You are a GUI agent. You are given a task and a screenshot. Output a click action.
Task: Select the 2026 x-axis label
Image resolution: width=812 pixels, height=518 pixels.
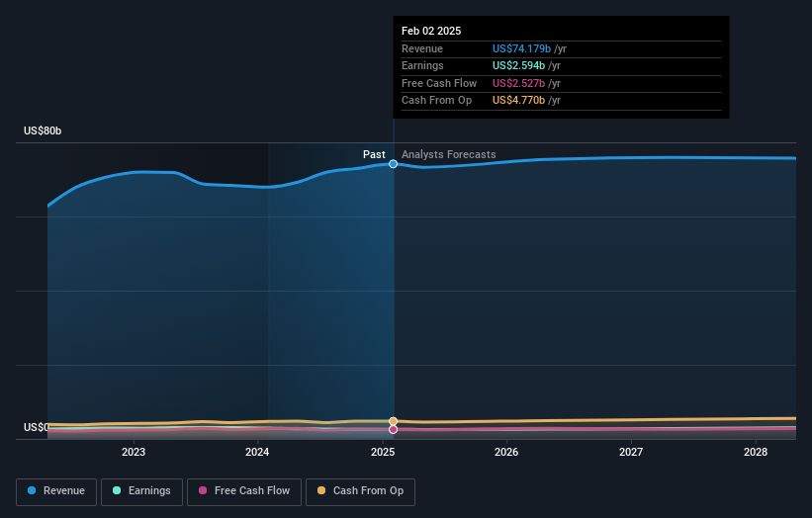506,452
